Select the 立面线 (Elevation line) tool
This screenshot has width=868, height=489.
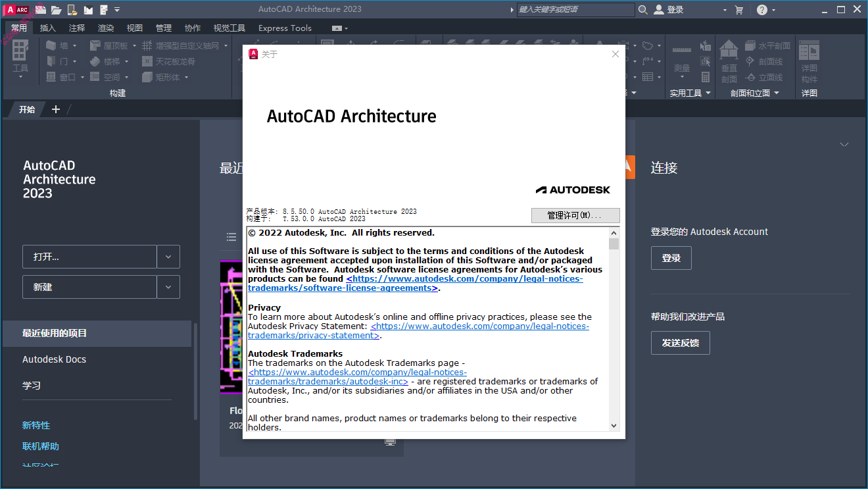click(764, 77)
